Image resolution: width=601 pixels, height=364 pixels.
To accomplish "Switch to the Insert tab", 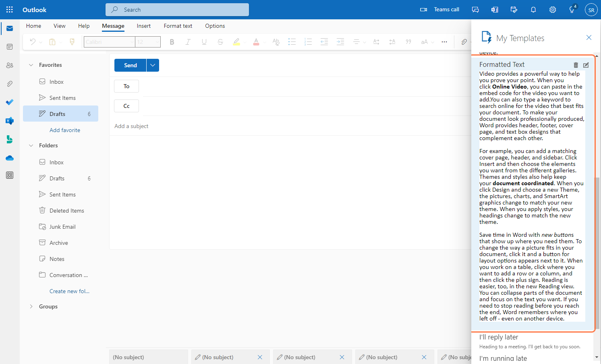I will 144,26.
